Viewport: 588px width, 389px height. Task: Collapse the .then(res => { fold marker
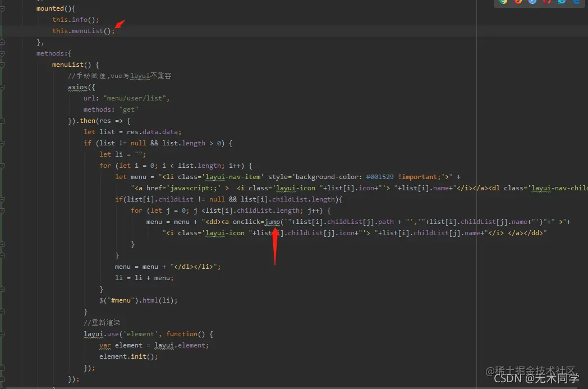click(2, 121)
